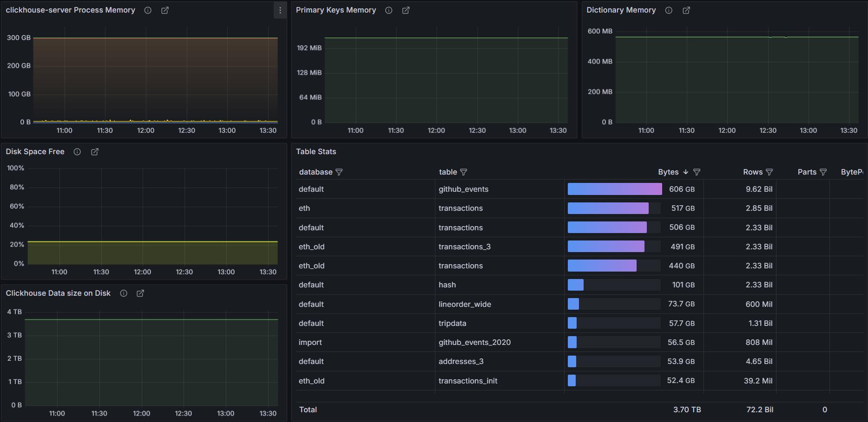The width and height of the screenshot is (868, 422).
Task: Open external link for Primary Keys Memory
Action: 406,10
